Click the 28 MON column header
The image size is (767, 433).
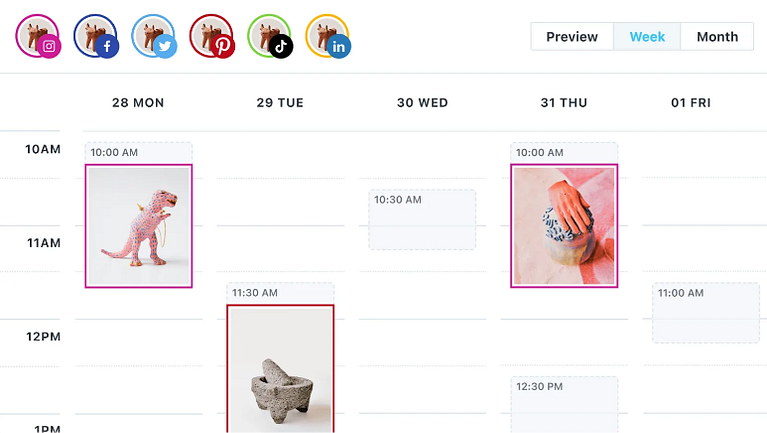pyautogui.click(x=138, y=103)
